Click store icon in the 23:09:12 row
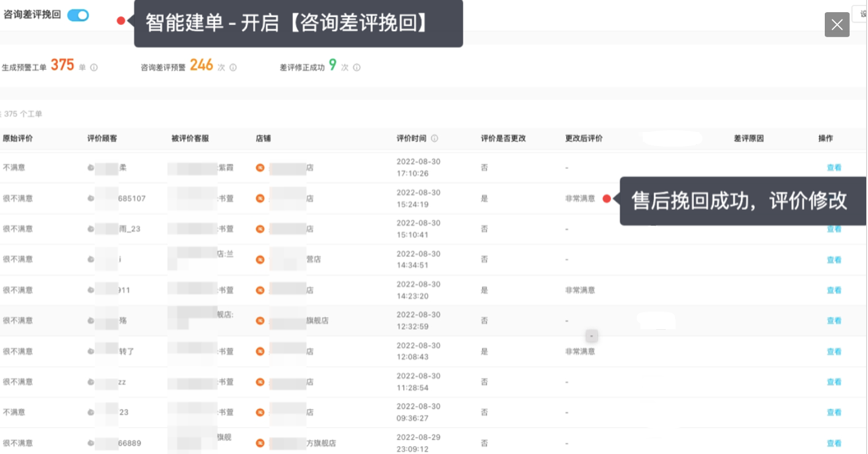This screenshot has height=454, width=868. click(260, 443)
